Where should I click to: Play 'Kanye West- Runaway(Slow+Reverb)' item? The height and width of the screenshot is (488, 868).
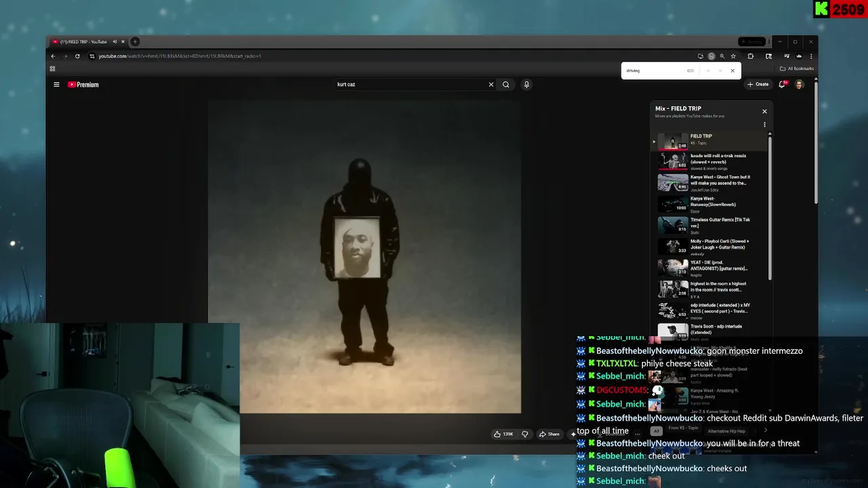coord(711,204)
